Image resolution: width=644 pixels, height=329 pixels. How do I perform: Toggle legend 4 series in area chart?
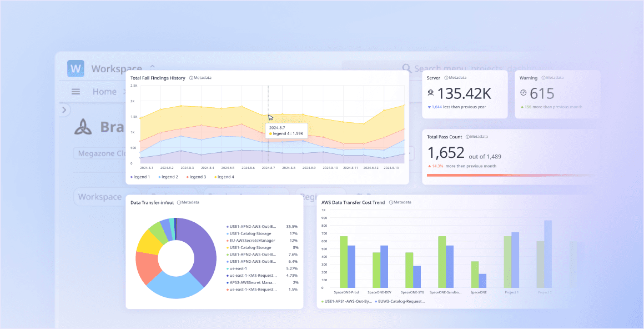[224, 177]
